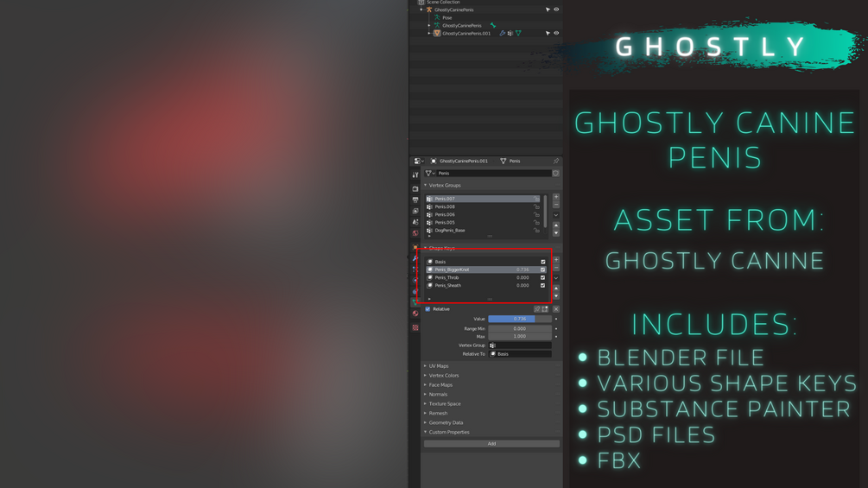Toggle shape key edit mode icon
The width and height of the screenshot is (868, 488).
(545, 309)
